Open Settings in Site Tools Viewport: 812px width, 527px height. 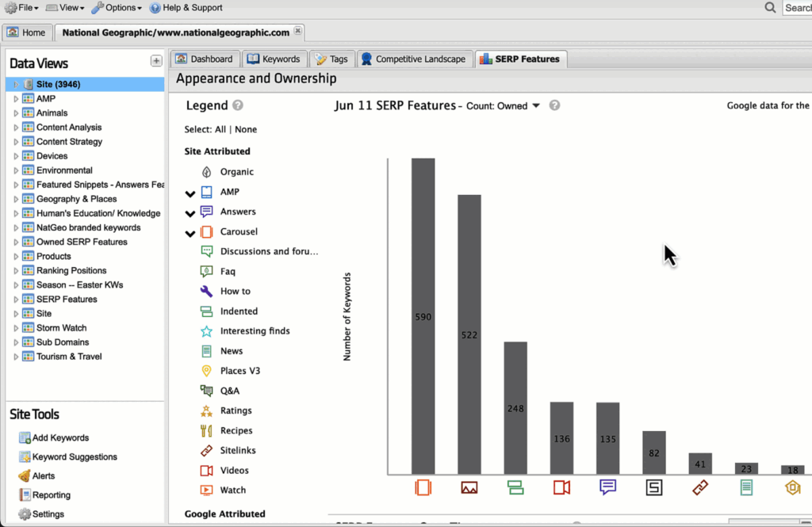click(x=41, y=514)
